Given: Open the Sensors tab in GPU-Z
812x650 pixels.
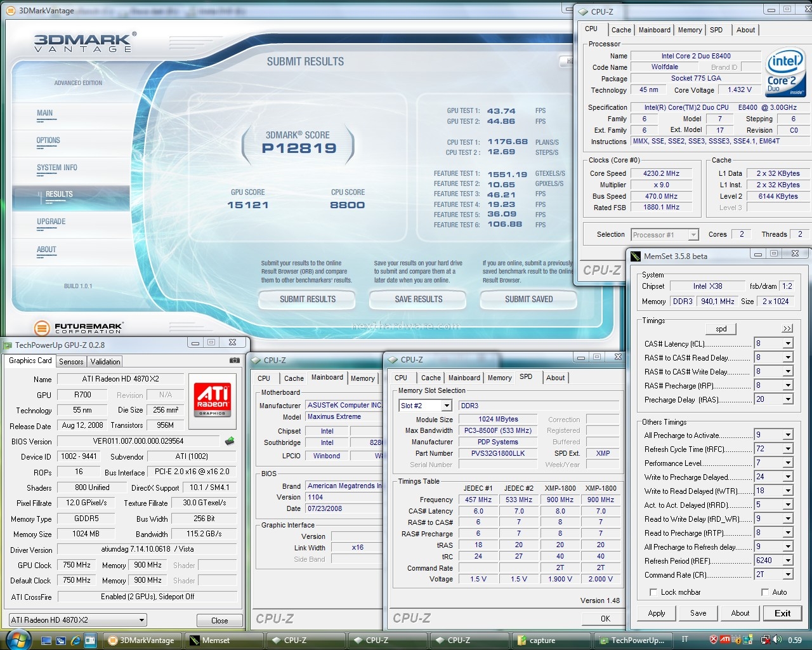Looking at the screenshot, I should (71, 361).
